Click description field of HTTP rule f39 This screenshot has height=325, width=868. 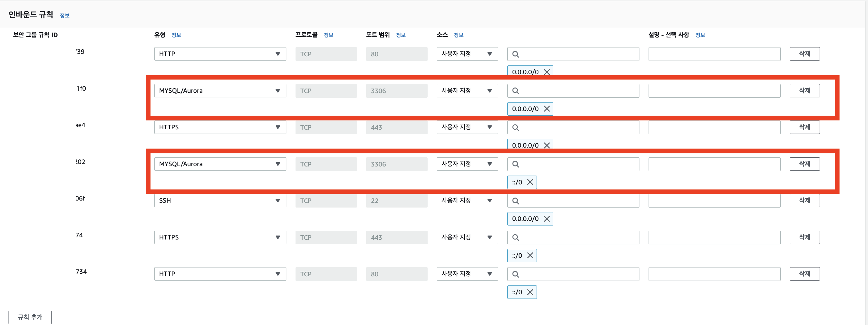pos(714,54)
